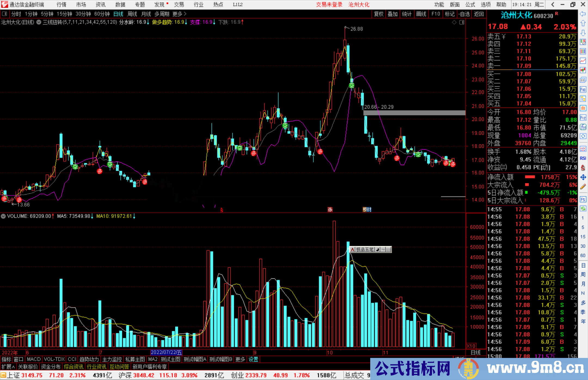Click the candlestick chart sidebar icon
Viewport: 588px width, 380px height.
point(583,70)
